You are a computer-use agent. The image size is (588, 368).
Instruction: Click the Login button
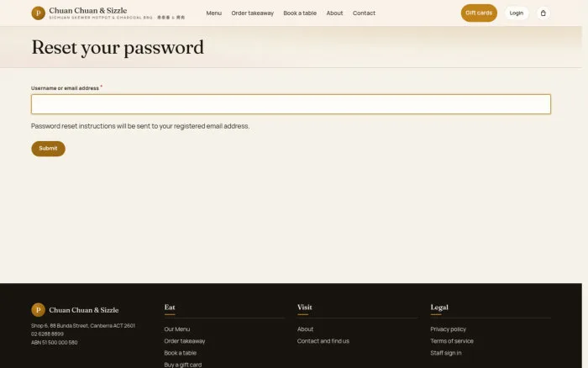[x=517, y=13]
